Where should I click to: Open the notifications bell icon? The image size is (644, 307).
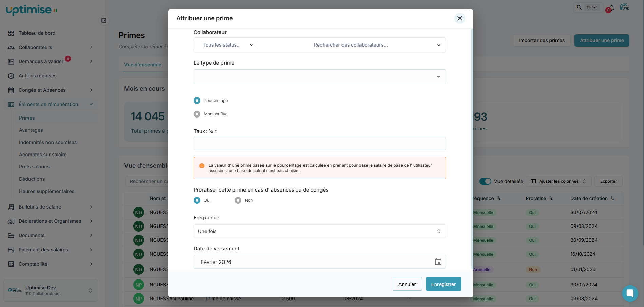612,7
